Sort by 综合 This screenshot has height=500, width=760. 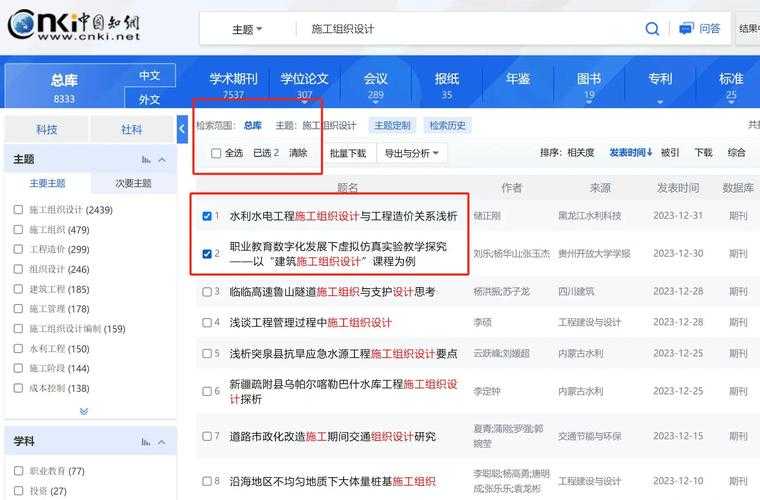point(736,153)
